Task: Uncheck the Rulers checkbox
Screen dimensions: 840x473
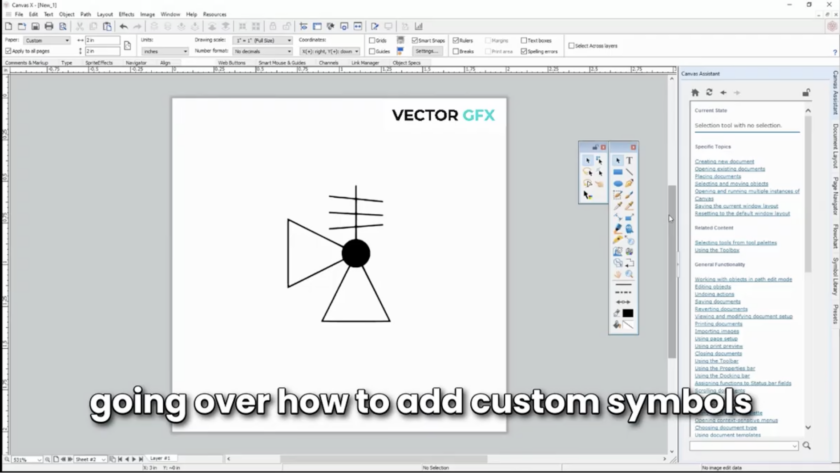Action: point(456,40)
